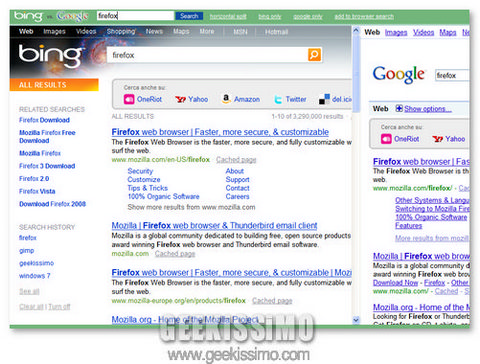
Task: Open first Bing result Firefox web browser
Action: [220, 132]
